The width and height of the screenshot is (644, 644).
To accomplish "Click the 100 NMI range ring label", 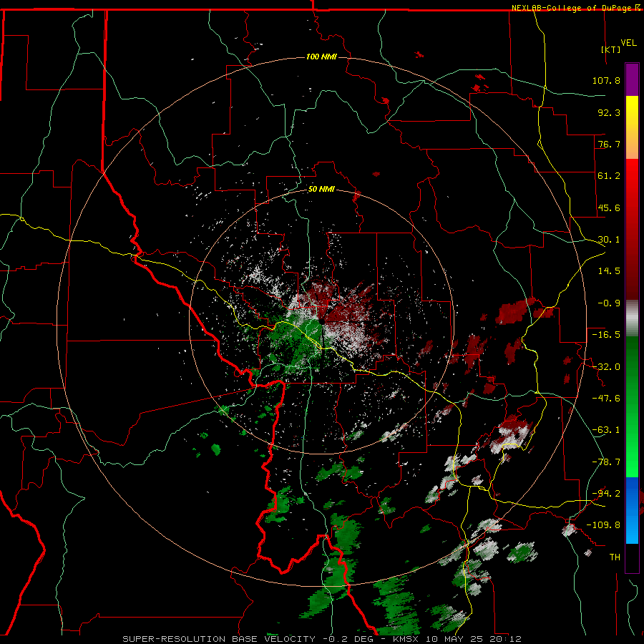I will pos(321,57).
